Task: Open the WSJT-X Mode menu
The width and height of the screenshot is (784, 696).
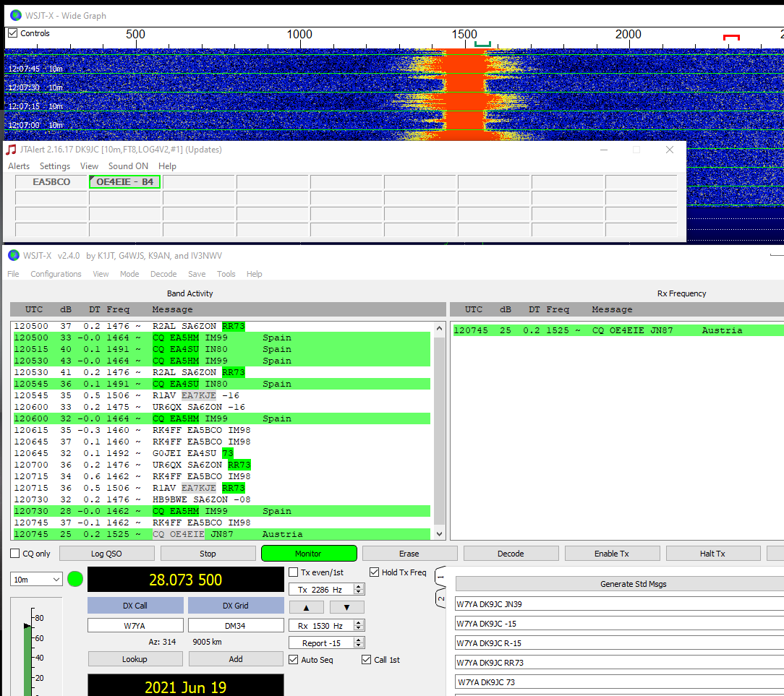Action: point(129,274)
